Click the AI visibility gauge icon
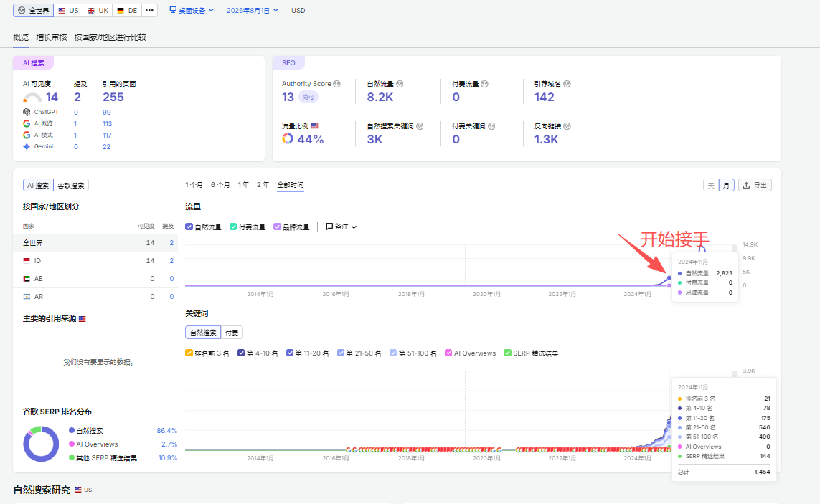 (x=32, y=98)
